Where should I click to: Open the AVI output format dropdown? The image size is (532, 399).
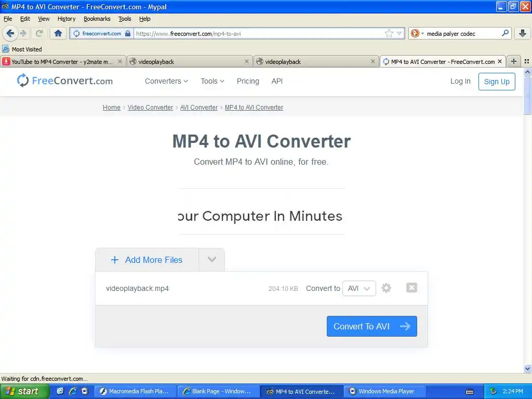(359, 288)
